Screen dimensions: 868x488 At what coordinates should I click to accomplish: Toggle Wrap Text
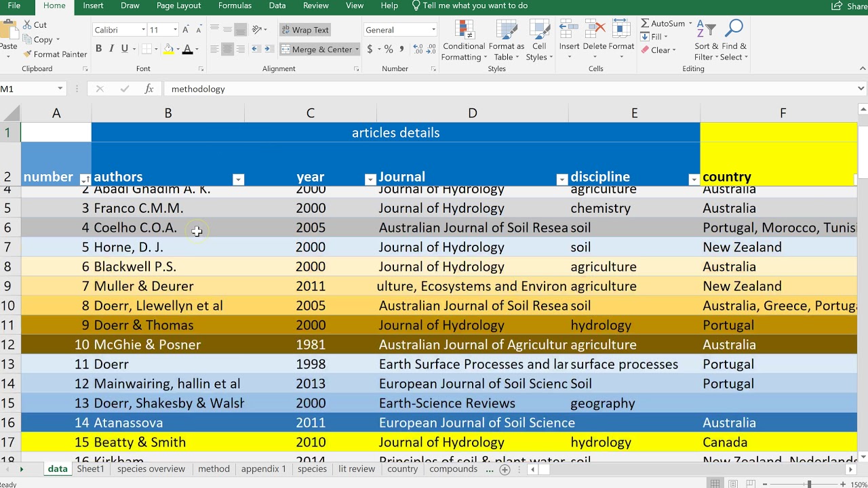point(304,30)
